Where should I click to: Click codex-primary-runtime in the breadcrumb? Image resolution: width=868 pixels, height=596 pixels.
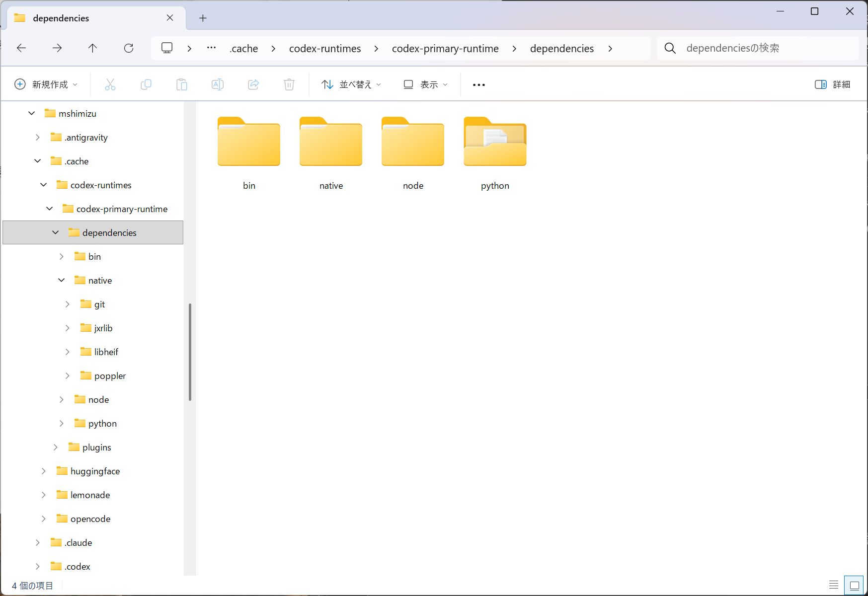tap(445, 48)
